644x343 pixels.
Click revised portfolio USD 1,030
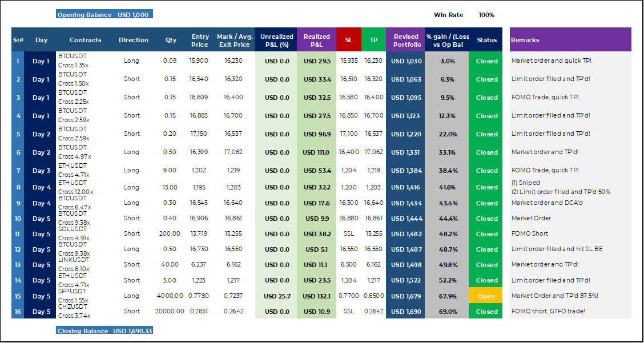click(x=406, y=61)
